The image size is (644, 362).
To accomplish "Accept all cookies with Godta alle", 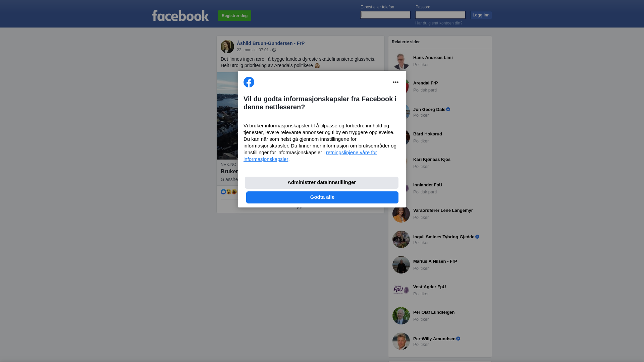I will pyautogui.click(x=322, y=197).
